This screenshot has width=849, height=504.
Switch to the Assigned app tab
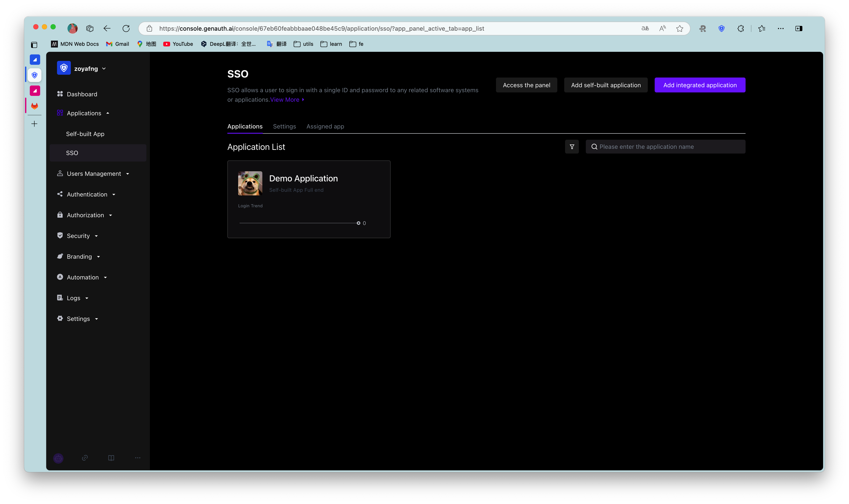[325, 126]
